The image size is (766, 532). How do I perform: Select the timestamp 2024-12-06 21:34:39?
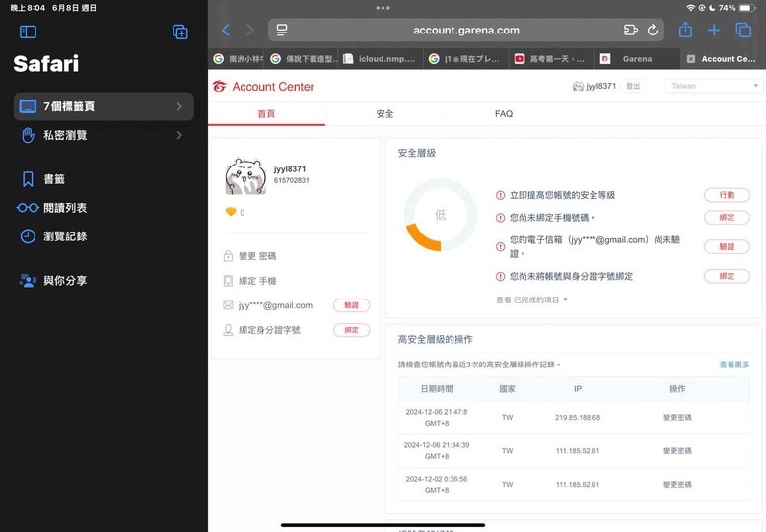click(437, 445)
